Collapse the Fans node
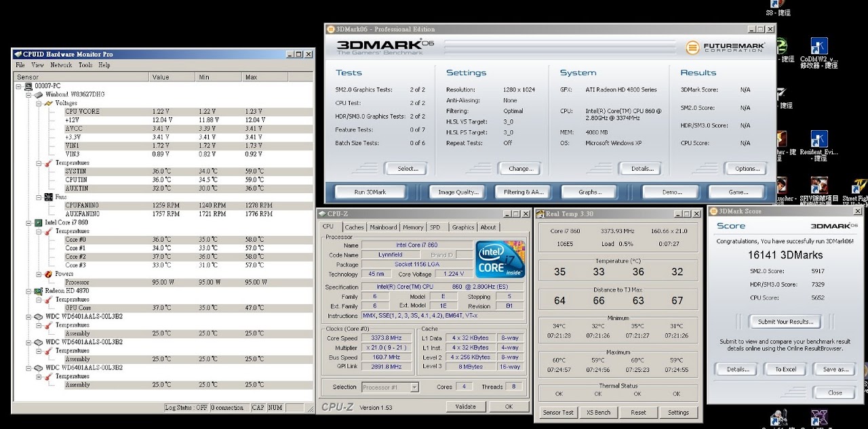868x429 pixels. click(x=39, y=197)
